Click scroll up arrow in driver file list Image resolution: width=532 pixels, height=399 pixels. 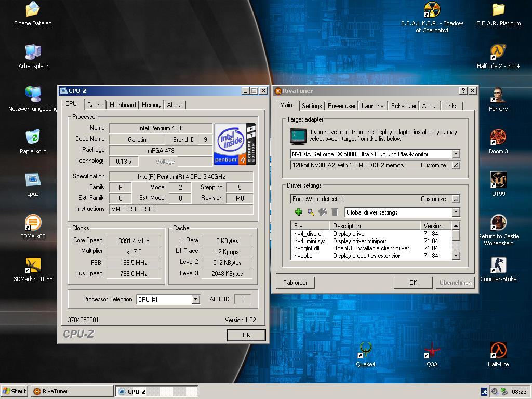(x=456, y=225)
